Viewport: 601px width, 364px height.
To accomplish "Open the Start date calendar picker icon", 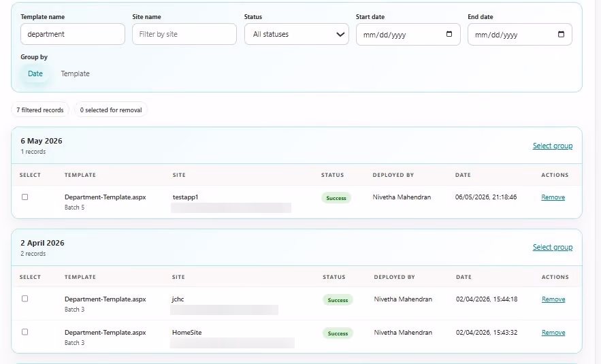I will coord(449,34).
